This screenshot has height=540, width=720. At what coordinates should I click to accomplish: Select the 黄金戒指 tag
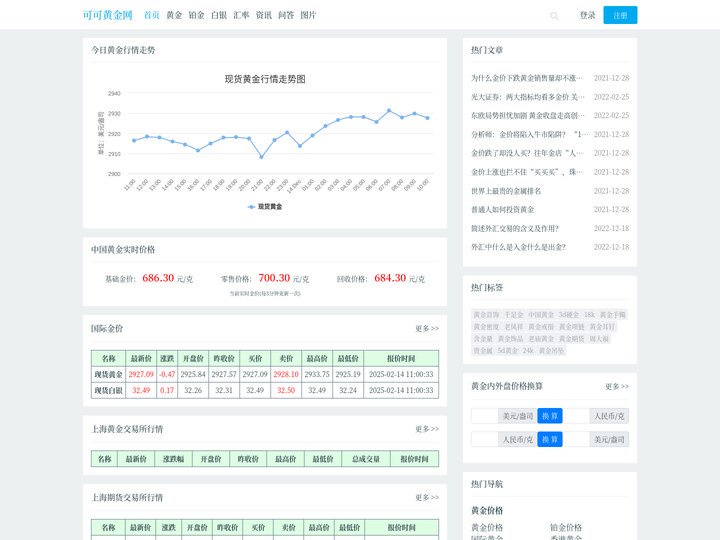coord(541,327)
